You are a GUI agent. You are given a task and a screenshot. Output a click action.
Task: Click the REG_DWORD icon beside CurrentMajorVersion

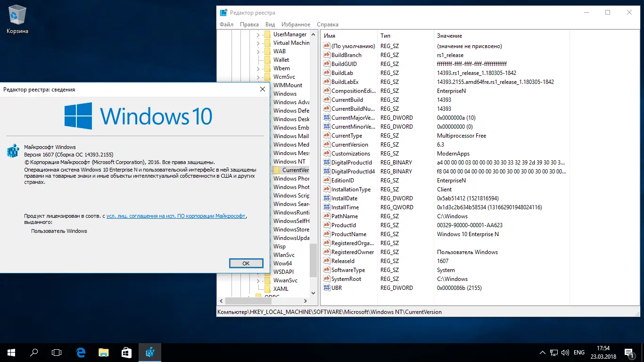pos(326,117)
